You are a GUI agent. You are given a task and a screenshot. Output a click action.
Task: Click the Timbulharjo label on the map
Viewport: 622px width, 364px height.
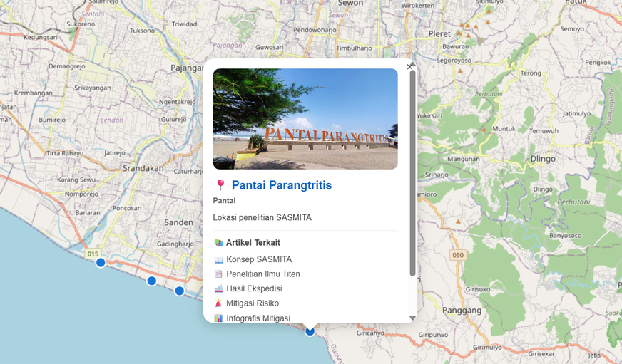pos(355,48)
